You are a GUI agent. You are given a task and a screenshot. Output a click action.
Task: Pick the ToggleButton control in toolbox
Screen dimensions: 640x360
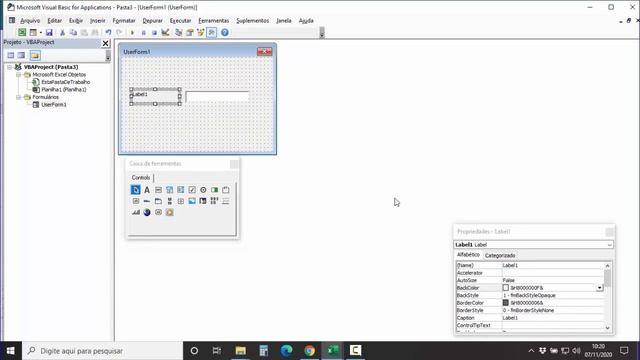pos(214,190)
